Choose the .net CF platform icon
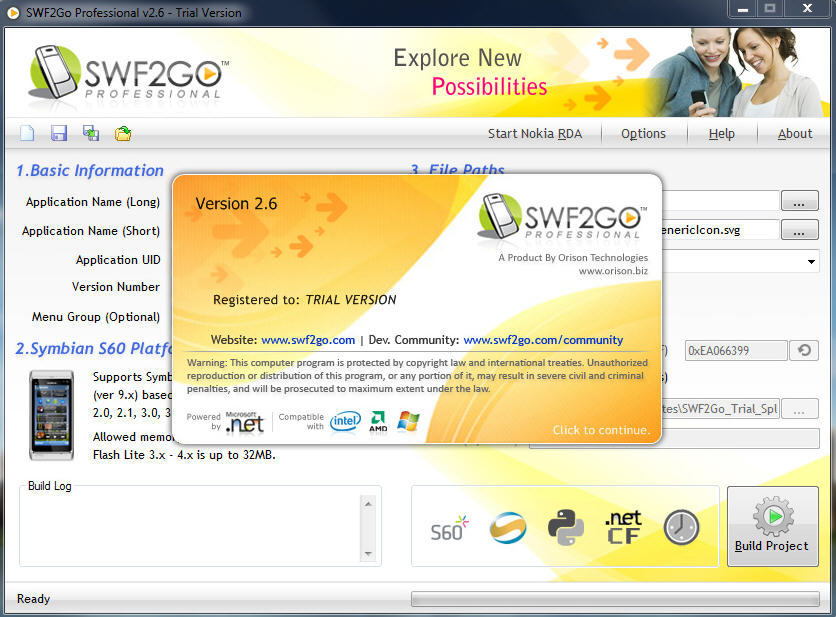Viewport: 836px width, 617px height. [623, 527]
